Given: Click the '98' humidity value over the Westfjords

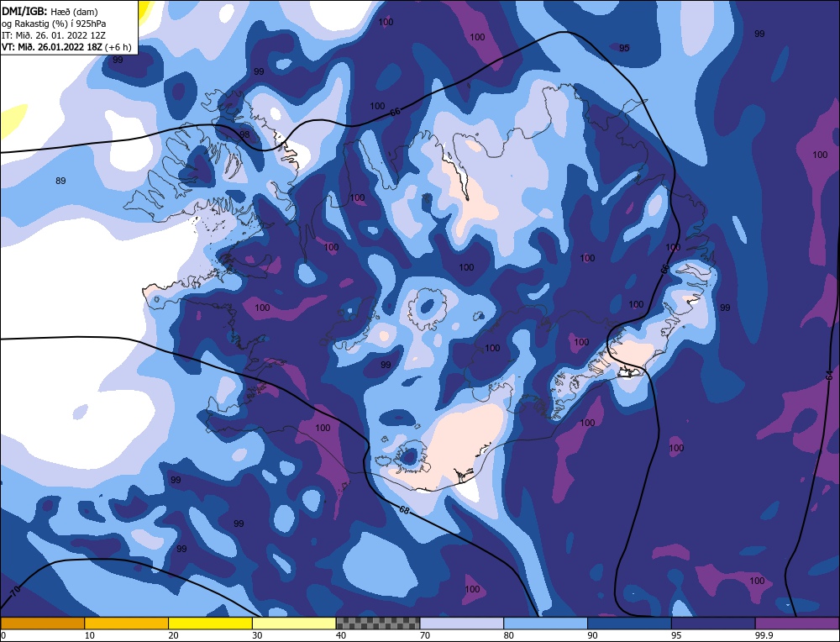Looking at the screenshot, I should (244, 134).
